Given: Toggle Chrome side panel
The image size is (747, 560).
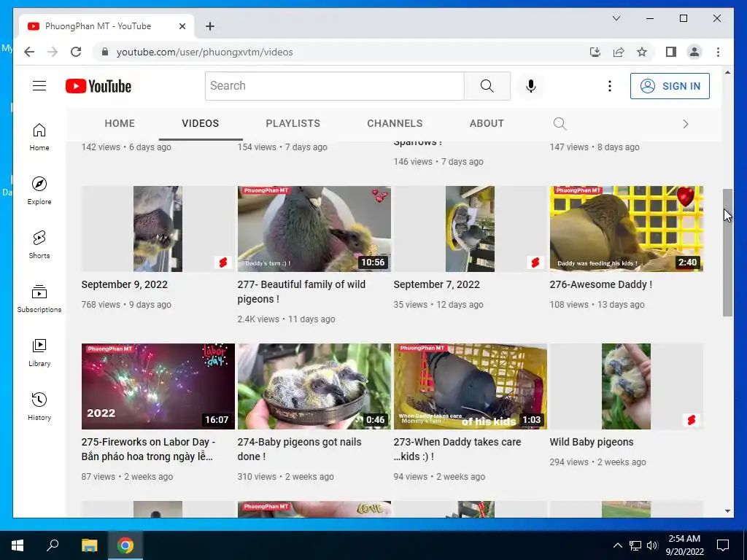Looking at the screenshot, I should pyautogui.click(x=671, y=52).
